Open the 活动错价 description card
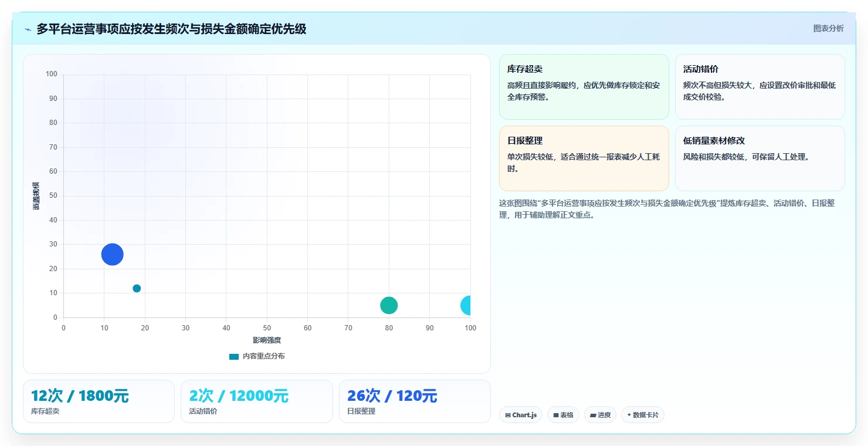The height and width of the screenshot is (446, 868). tap(759, 87)
